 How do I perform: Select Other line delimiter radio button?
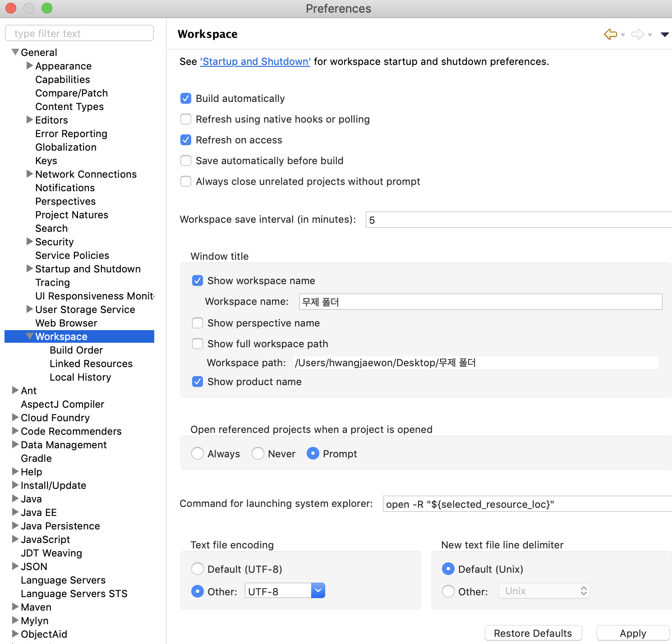click(448, 591)
